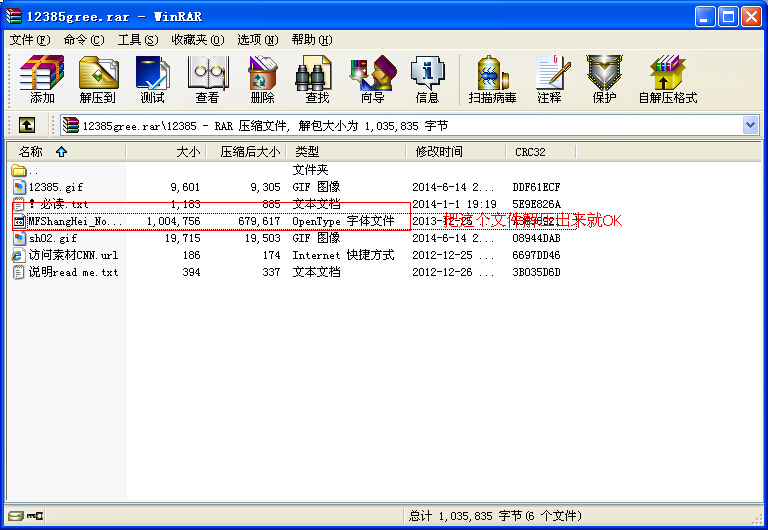Click the drive icon in status bar
This screenshot has height=530, width=768.
click(x=16, y=516)
